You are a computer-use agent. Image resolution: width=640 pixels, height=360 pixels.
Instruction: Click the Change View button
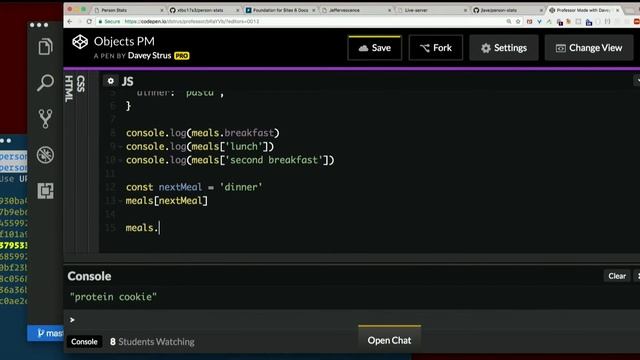click(x=589, y=48)
